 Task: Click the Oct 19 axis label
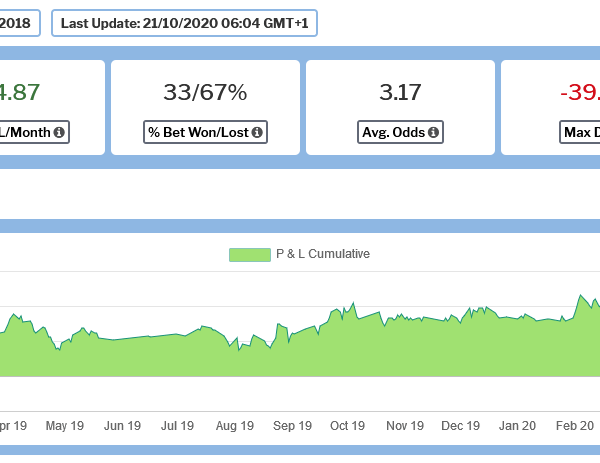(x=347, y=426)
